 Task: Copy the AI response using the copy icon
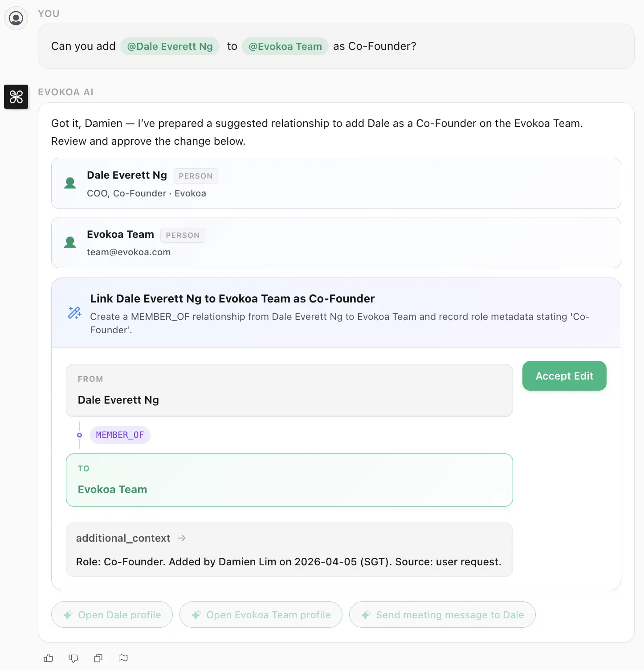[98, 658]
